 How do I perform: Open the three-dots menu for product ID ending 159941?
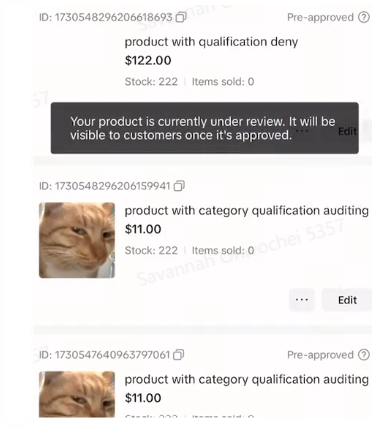point(302,300)
